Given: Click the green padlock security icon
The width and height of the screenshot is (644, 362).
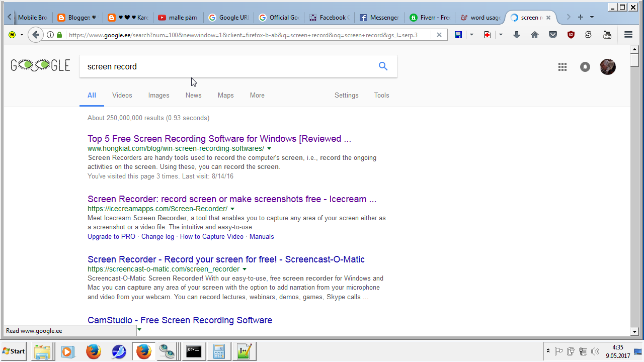Looking at the screenshot, I should tap(60, 35).
